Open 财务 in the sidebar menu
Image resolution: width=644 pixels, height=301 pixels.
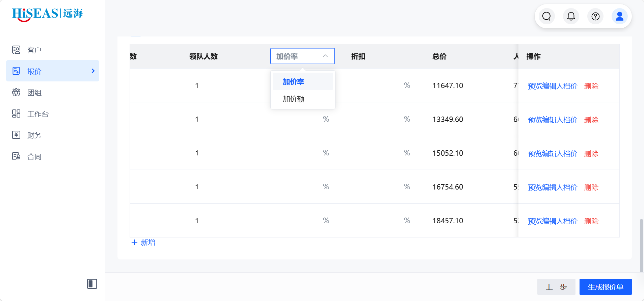click(x=53, y=135)
